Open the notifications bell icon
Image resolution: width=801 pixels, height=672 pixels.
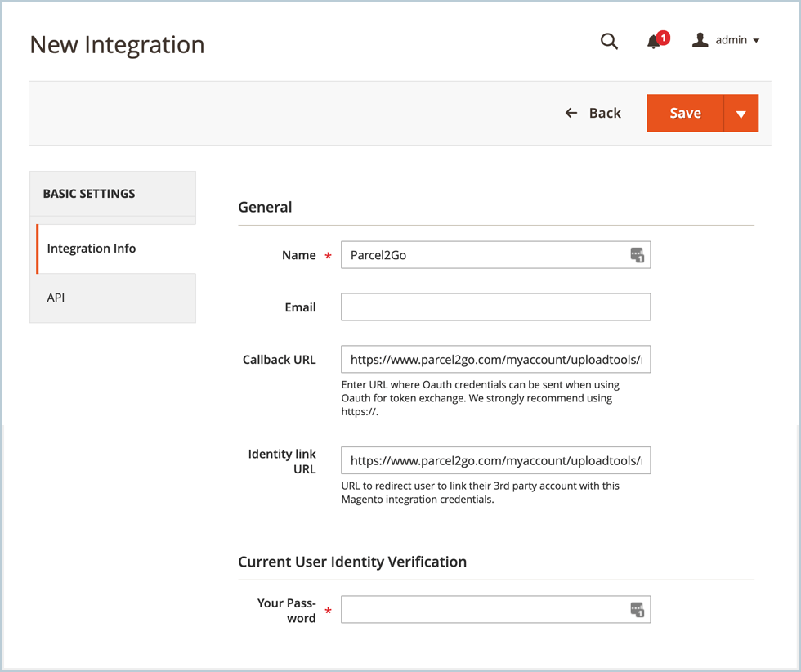(653, 42)
